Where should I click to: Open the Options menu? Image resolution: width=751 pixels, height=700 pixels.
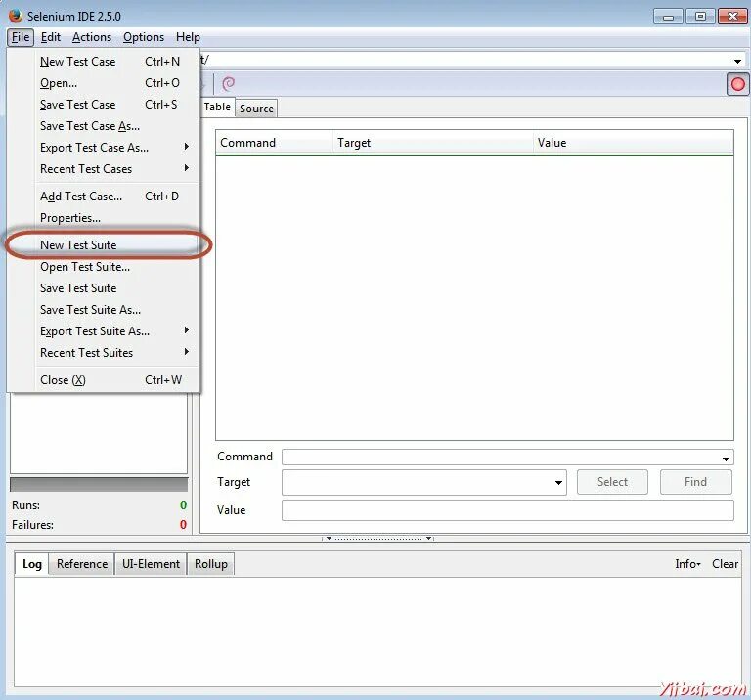(143, 37)
